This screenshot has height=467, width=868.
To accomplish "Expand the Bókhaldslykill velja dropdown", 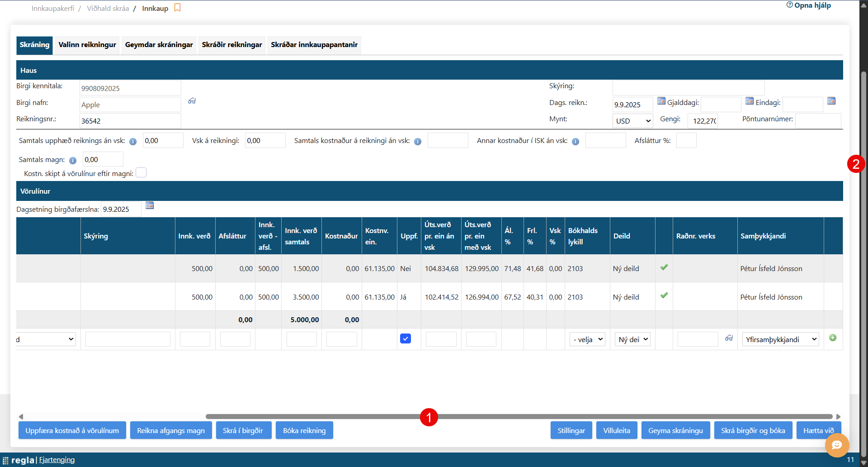I will [587, 339].
